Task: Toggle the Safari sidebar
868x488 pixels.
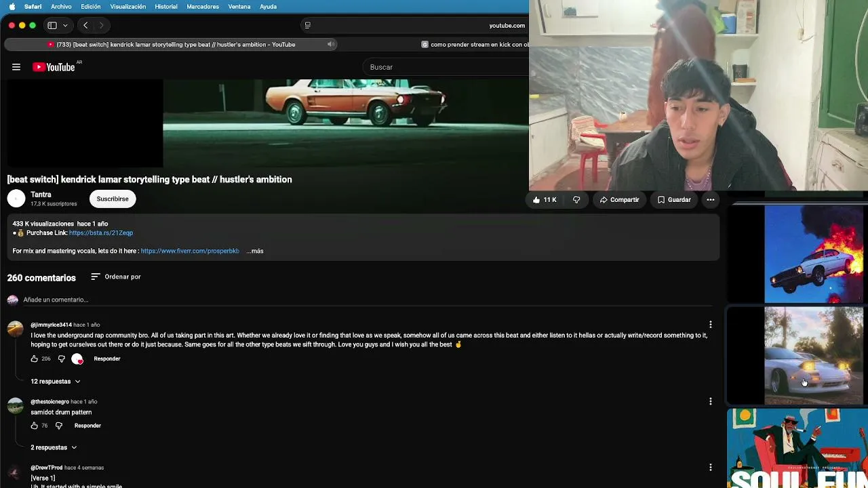Action: coord(52,25)
